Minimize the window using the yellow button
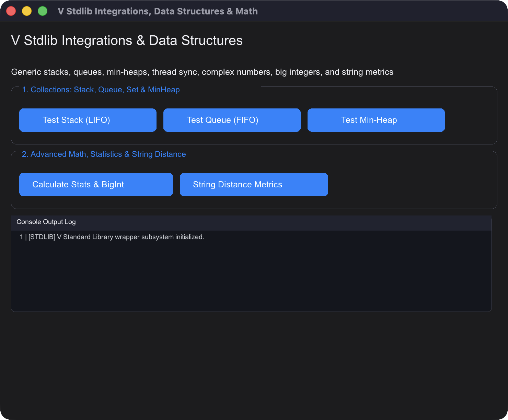 [x=27, y=11]
